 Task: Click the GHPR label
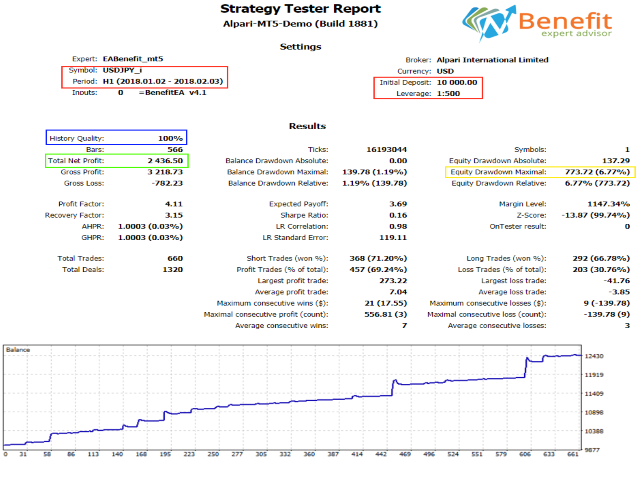click(93, 238)
